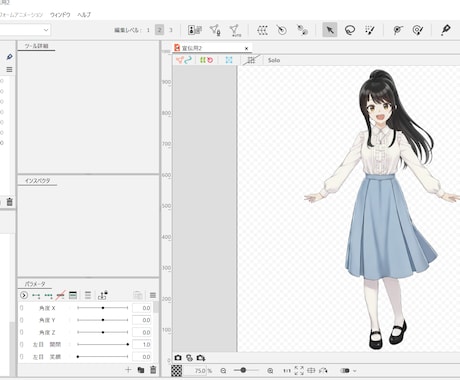Click the 左目 開閉 value field showing 1.0
The image size is (460, 380).
pyautogui.click(x=142, y=344)
